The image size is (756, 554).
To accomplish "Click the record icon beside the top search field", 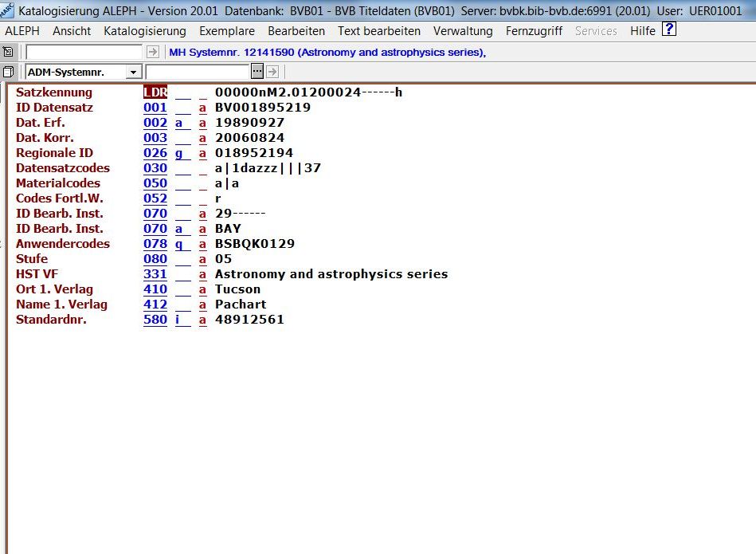I will pyautogui.click(x=8, y=52).
